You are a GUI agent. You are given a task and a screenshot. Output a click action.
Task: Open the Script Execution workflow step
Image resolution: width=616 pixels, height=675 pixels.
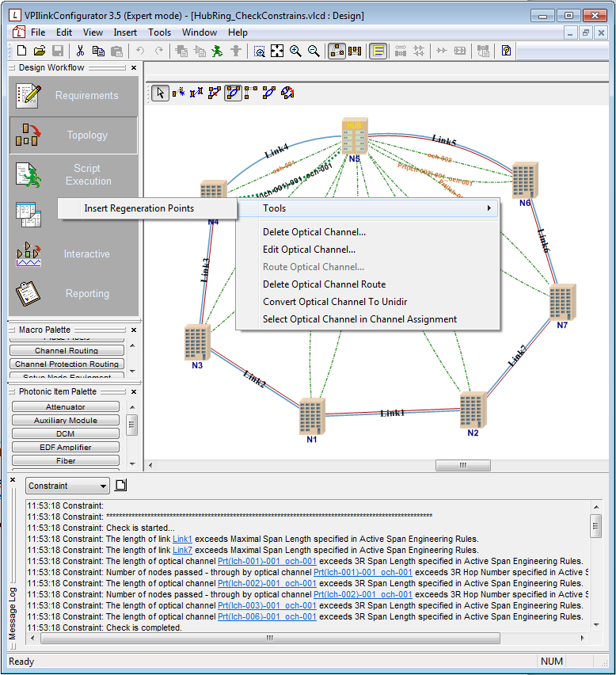74,174
